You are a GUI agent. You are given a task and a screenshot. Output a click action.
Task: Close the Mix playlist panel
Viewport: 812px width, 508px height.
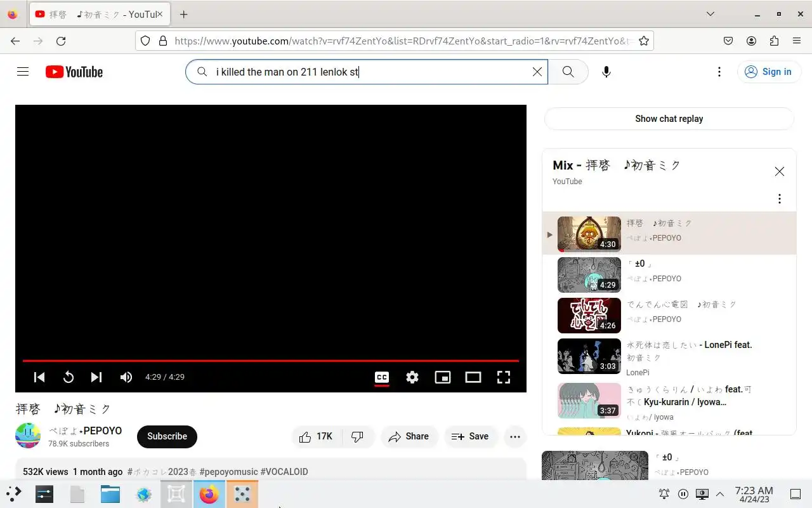[x=780, y=171]
